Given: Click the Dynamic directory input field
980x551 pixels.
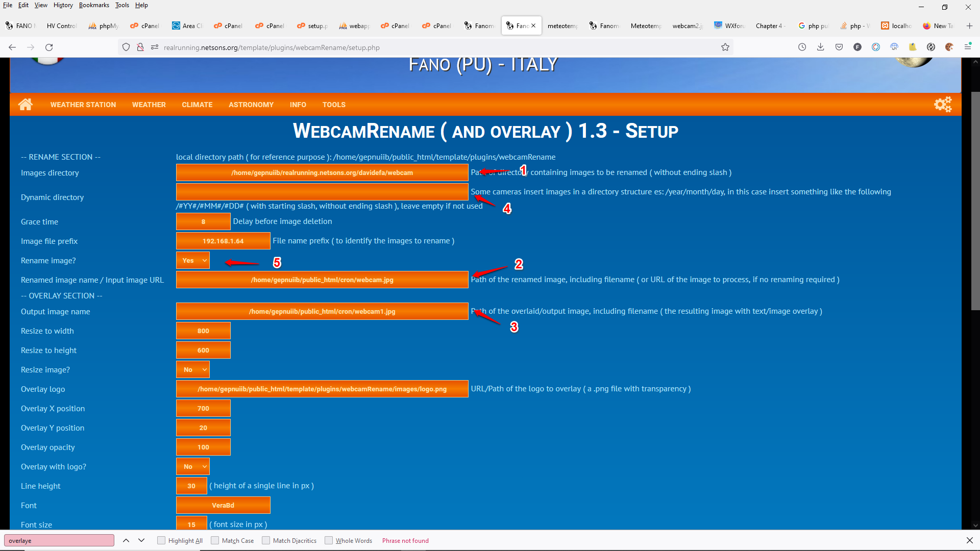Looking at the screenshot, I should point(322,192).
